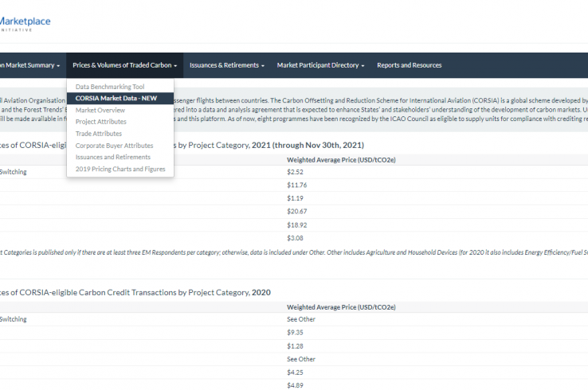Click the $9.35 price cell in 2020 table
This screenshot has width=588, height=390.
tap(296, 332)
